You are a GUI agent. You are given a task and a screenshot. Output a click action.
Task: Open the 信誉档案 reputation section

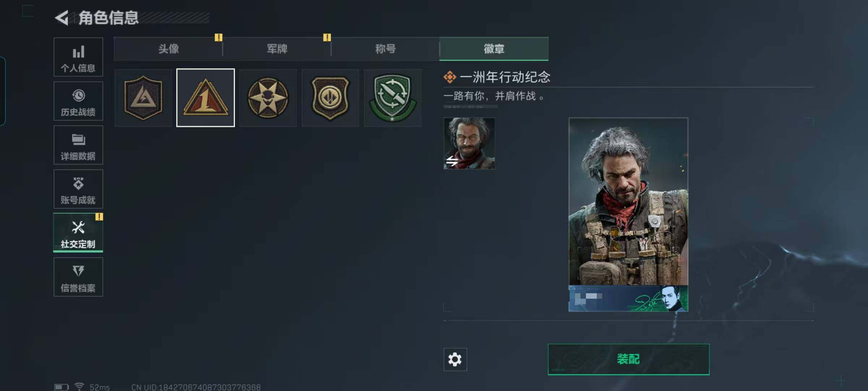78,277
